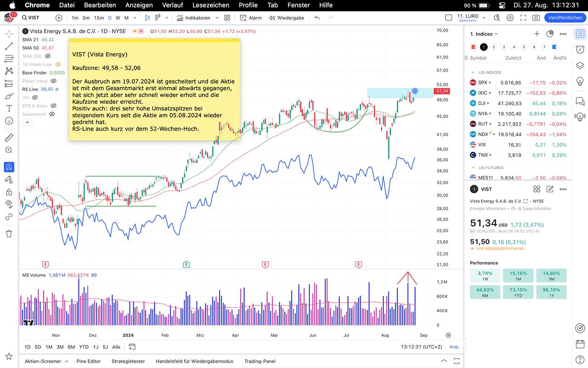Unhide the Supertrend indicator
Screen dimensions: 588x368
[52, 114]
